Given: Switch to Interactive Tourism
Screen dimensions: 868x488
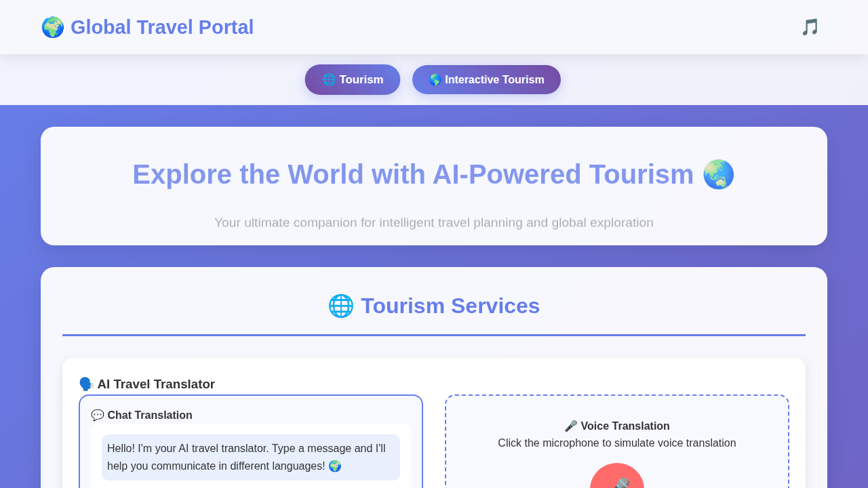Looking at the screenshot, I should coord(486,79).
